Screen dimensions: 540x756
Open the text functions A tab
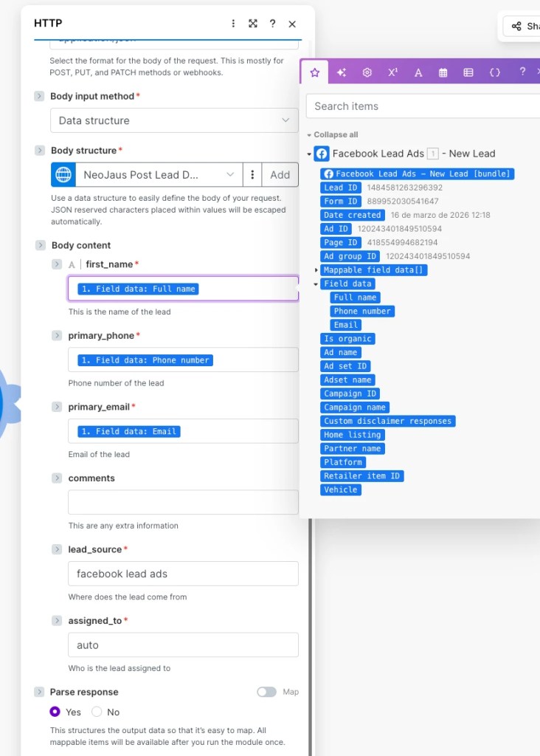coord(418,72)
